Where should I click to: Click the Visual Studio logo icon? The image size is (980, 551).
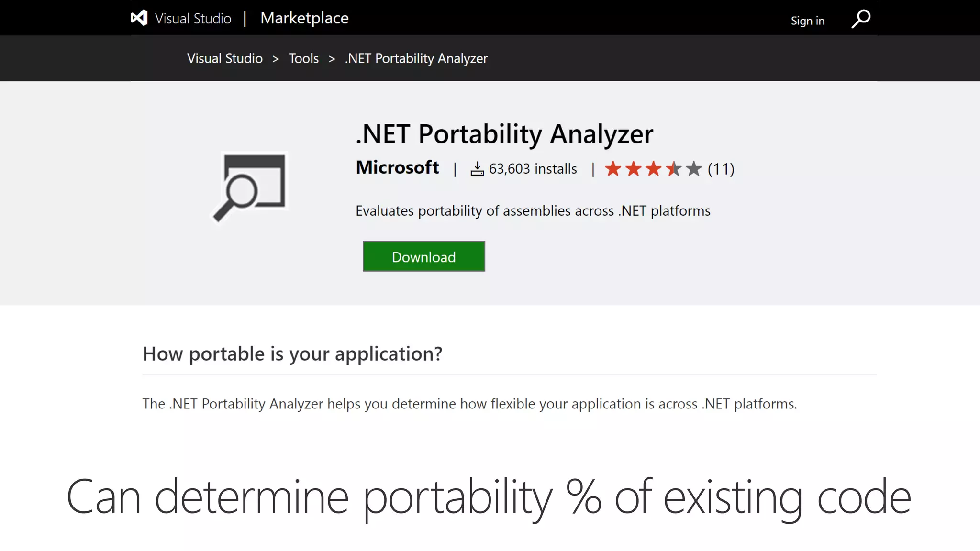(x=139, y=18)
